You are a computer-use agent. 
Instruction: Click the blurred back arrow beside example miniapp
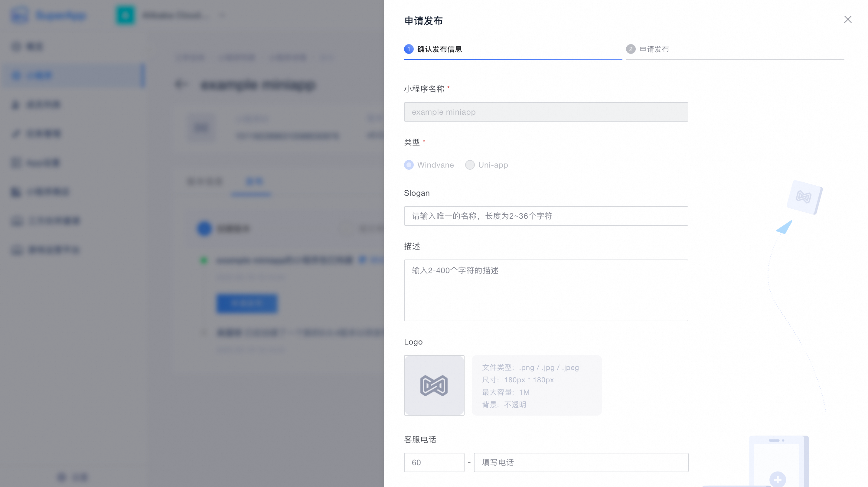coord(181,84)
